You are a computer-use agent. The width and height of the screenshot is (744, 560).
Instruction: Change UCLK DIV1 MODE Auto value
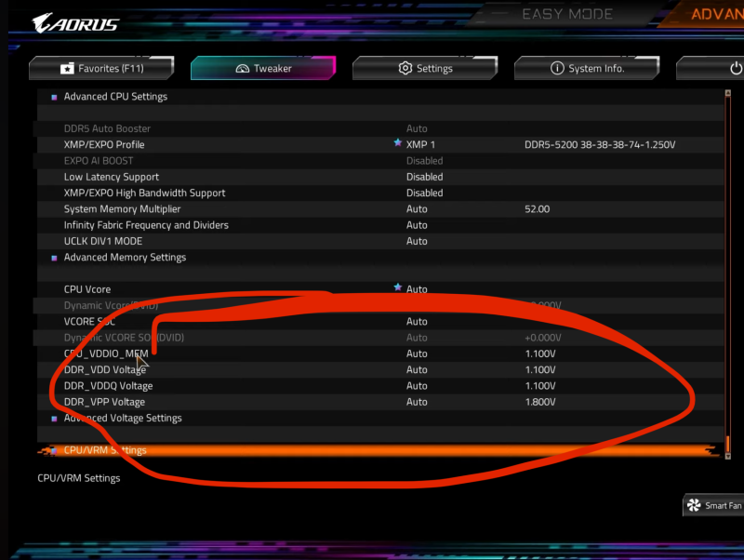(417, 242)
